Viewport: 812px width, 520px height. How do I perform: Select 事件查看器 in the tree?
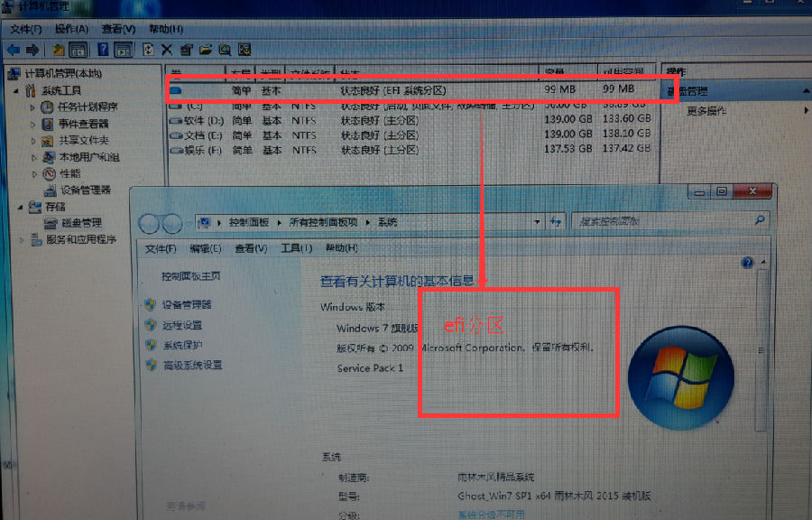pyautogui.click(x=83, y=124)
